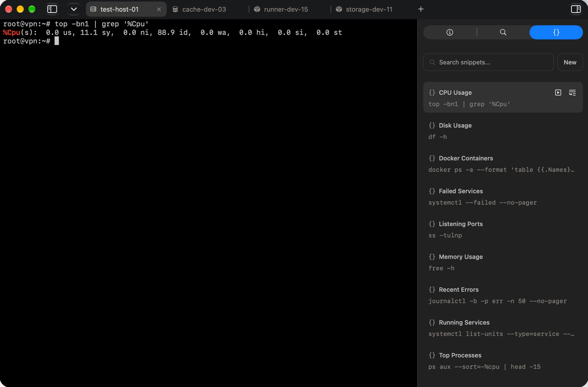Viewport: 588px width, 387px height.
Task: Open the search panel section
Action: pyautogui.click(x=503, y=32)
